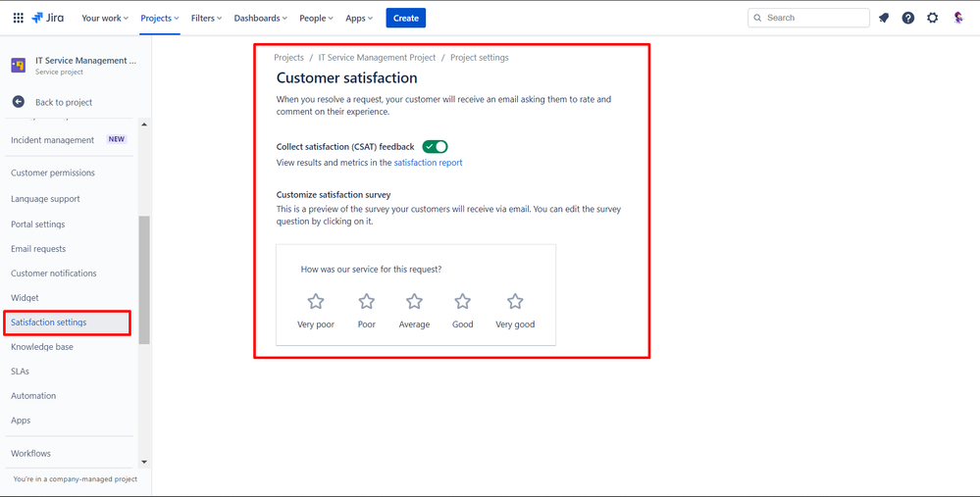
Task: Open Workflows settings
Action: coord(30,454)
